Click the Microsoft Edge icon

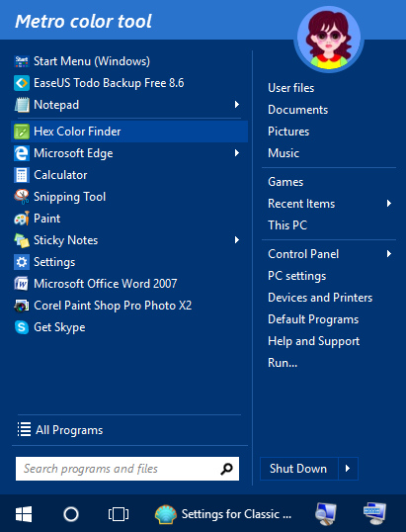pos(22,153)
